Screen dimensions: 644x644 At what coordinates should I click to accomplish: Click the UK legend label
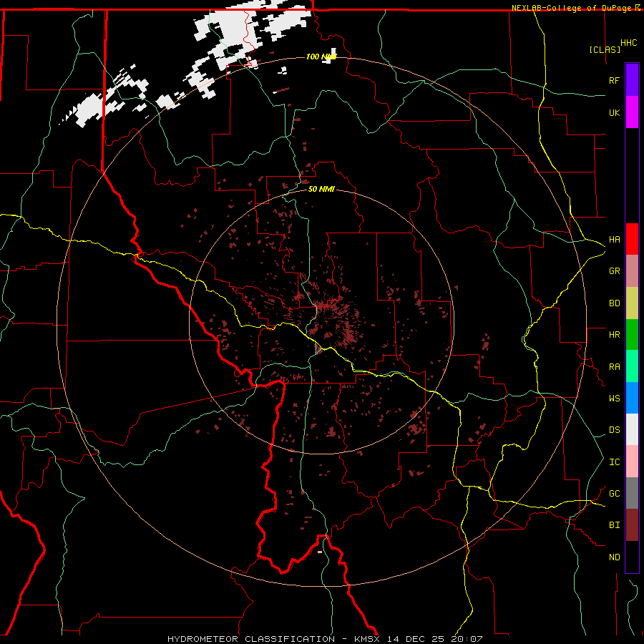[614, 112]
